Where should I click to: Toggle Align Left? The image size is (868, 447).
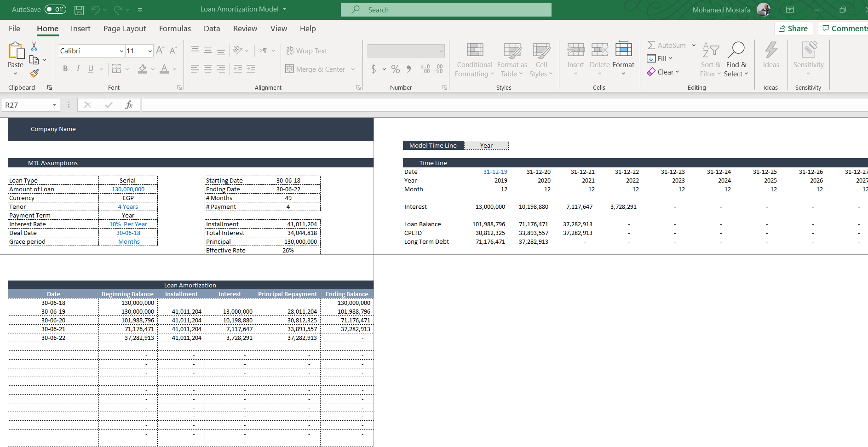[x=195, y=69]
